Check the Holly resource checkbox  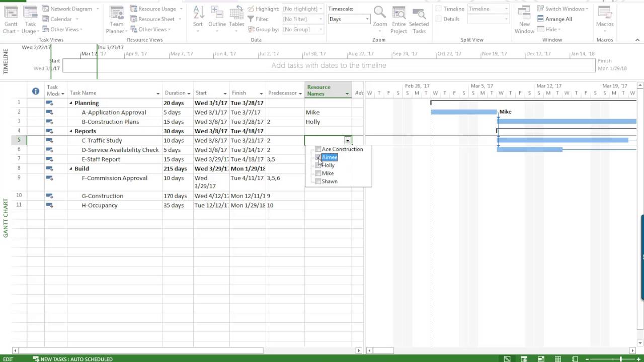318,165
